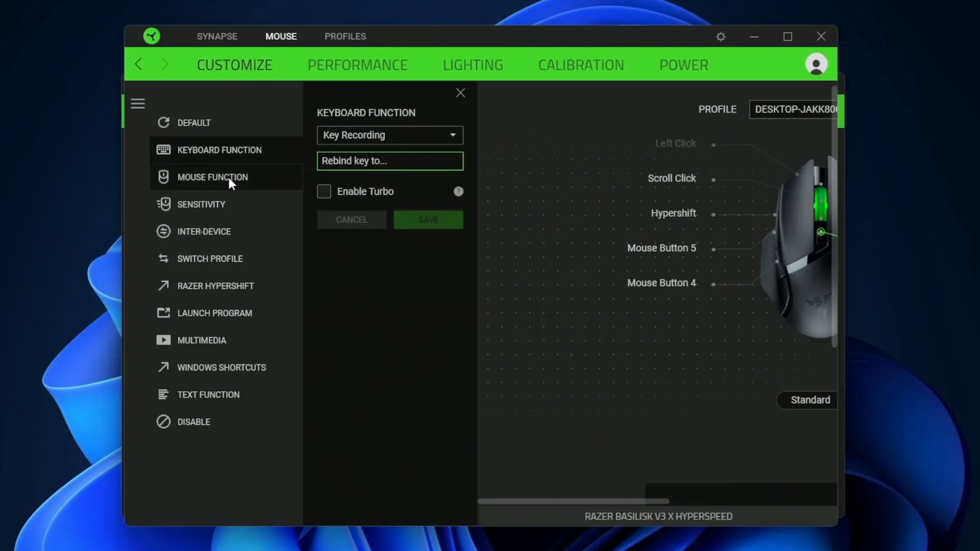
Task: Click the Mouse Function mouse icon
Action: pos(163,177)
